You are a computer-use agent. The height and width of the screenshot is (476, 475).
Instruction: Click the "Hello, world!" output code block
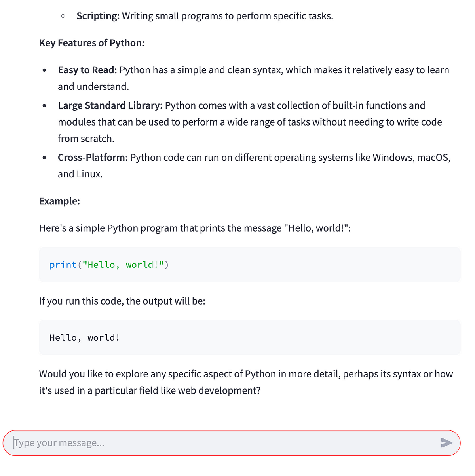point(249,337)
